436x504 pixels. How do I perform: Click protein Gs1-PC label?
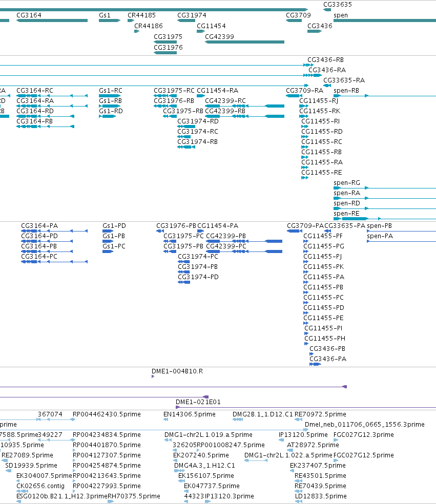(114, 246)
